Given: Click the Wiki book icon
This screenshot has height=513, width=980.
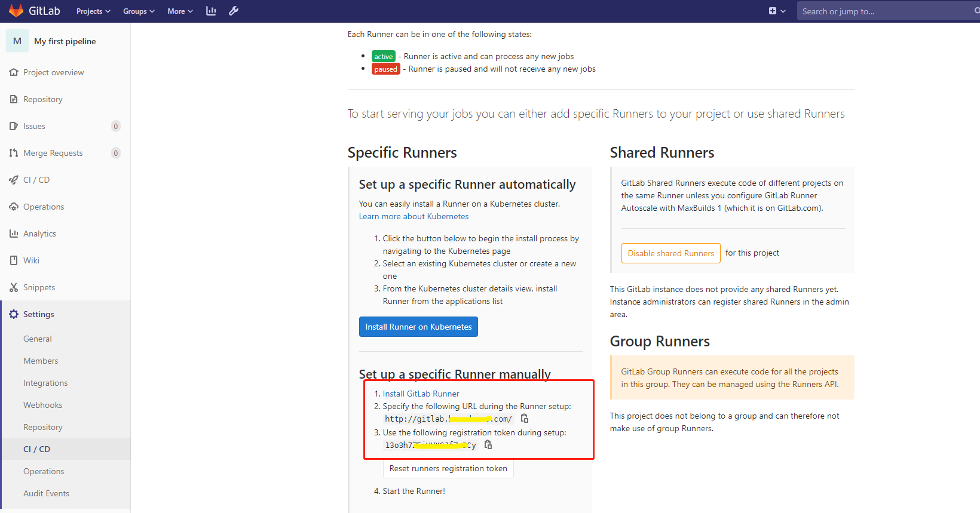Looking at the screenshot, I should pos(14,260).
